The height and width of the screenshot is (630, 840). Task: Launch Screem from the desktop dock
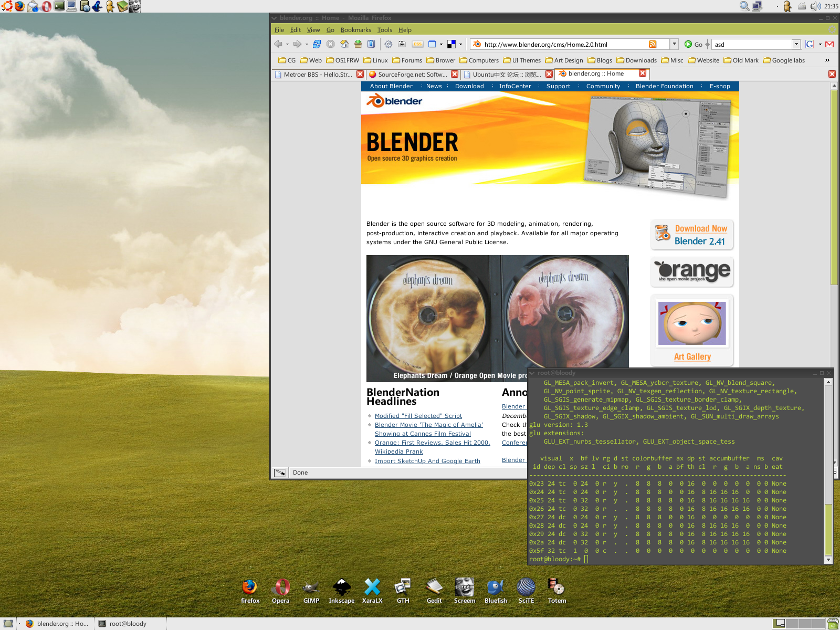465,591
